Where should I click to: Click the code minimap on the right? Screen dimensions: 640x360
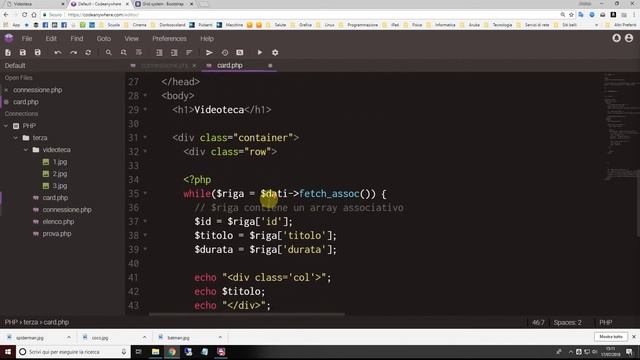(x=619, y=127)
